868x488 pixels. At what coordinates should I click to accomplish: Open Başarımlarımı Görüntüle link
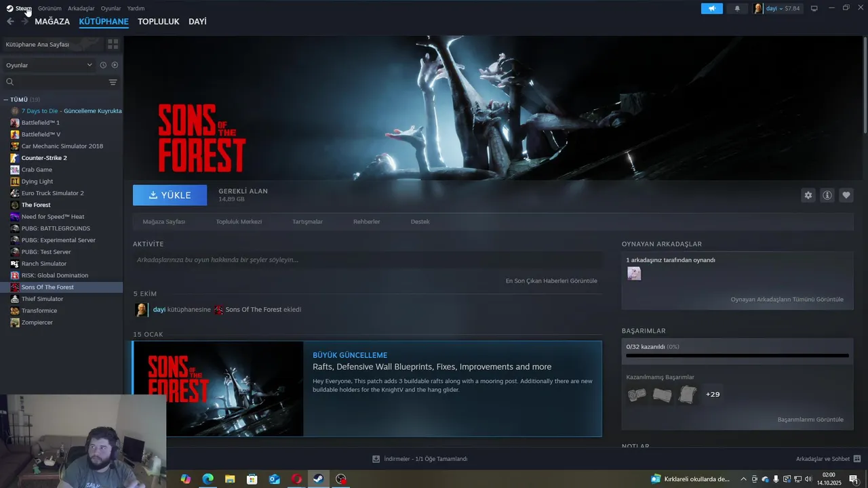(x=810, y=420)
